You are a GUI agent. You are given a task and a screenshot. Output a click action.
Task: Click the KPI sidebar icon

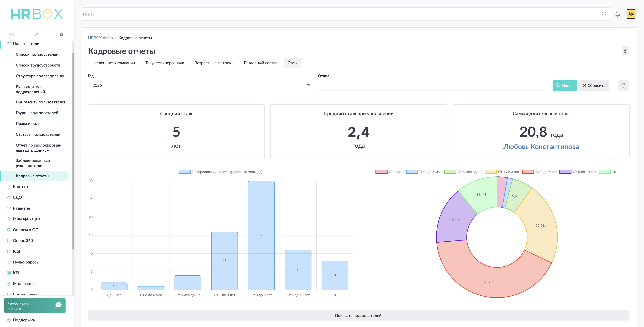click(x=9, y=273)
